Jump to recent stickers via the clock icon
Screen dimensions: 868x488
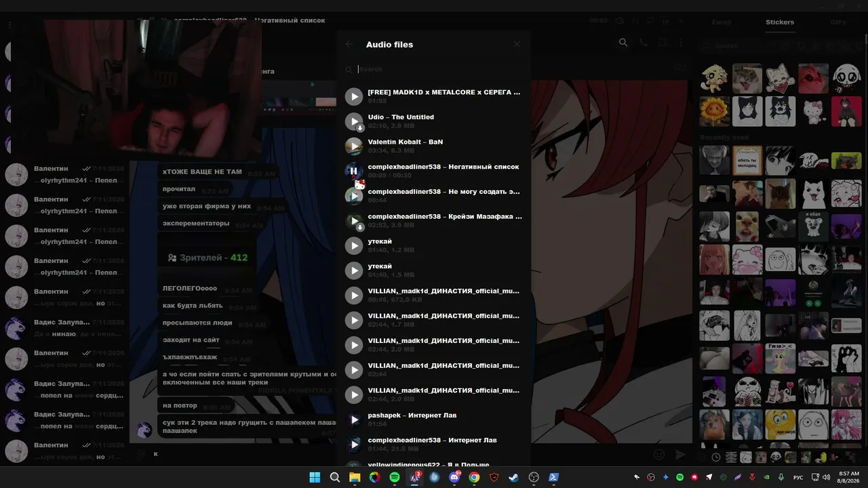(x=716, y=457)
